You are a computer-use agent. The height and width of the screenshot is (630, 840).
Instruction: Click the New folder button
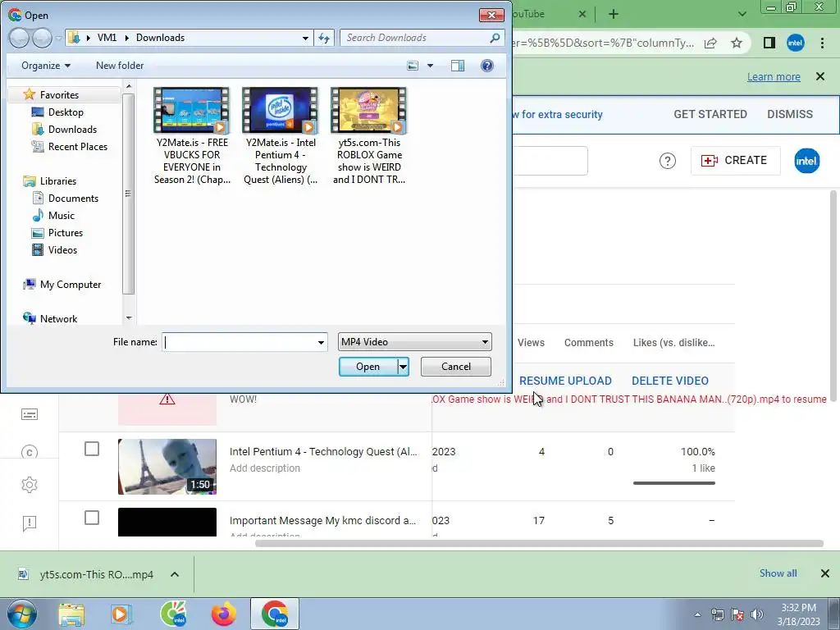[x=120, y=66]
